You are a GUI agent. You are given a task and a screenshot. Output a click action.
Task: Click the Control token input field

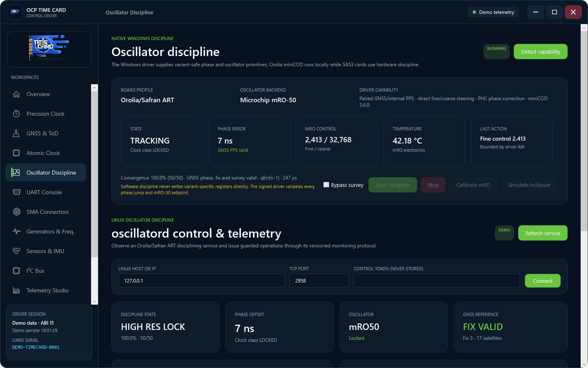pos(437,280)
